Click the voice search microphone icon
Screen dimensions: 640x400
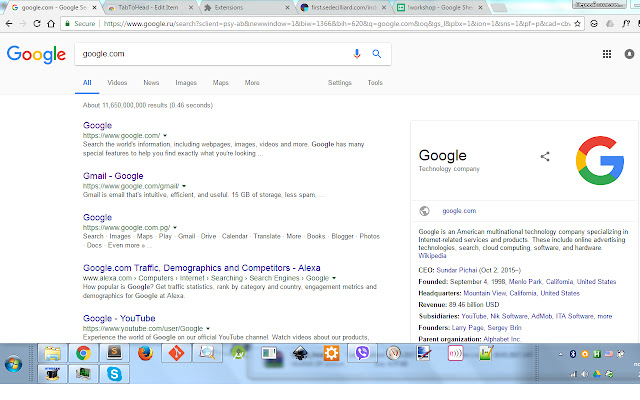tap(357, 53)
